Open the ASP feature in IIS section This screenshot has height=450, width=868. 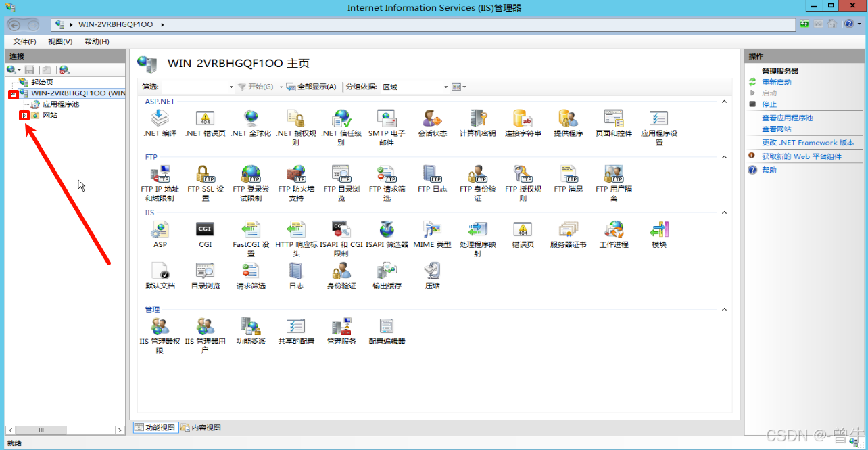tap(160, 234)
